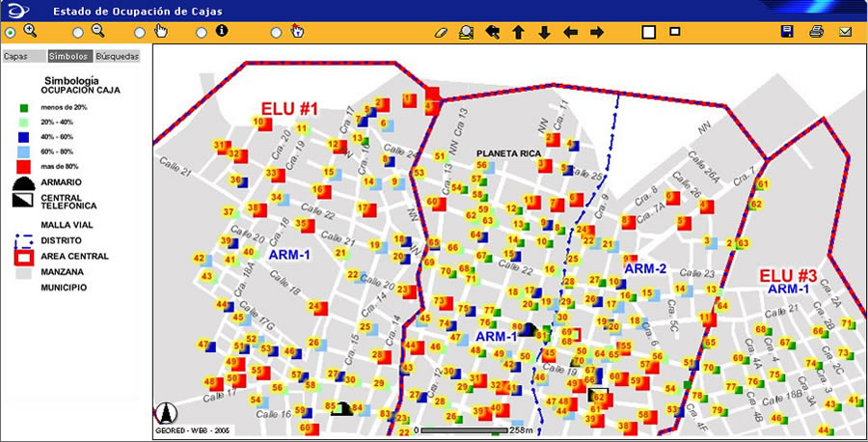Click the north arrow compass on map
The image size is (868, 442).
point(166,413)
